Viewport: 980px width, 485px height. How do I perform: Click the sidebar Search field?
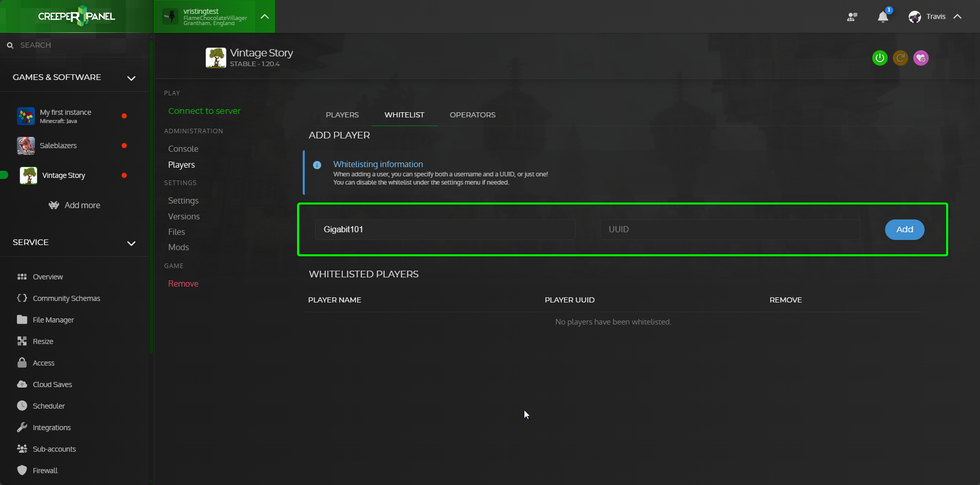point(74,45)
